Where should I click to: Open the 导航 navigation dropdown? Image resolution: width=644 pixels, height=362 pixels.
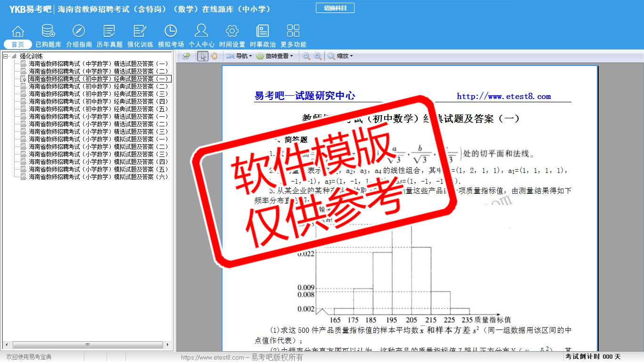(x=239, y=56)
